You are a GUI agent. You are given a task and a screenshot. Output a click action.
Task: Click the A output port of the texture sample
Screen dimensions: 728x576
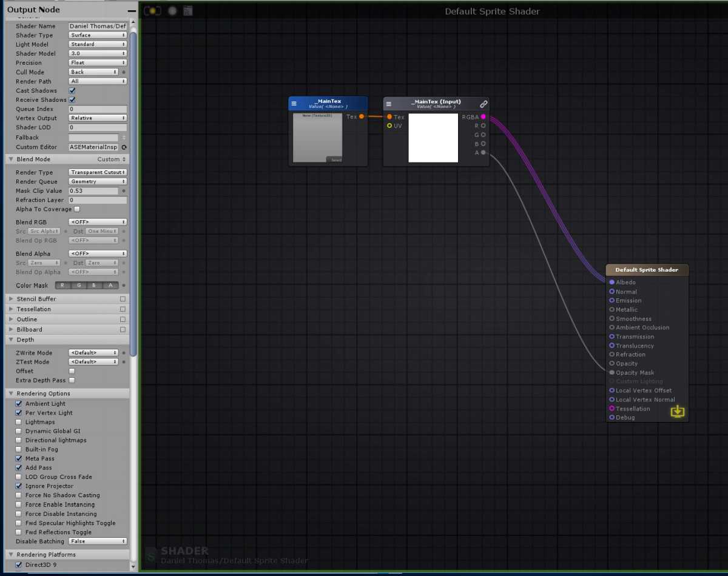coord(484,153)
